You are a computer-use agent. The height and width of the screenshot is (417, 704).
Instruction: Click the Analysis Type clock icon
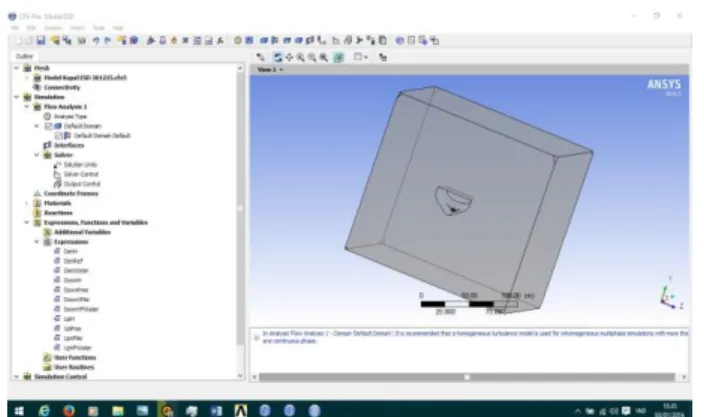47,116
